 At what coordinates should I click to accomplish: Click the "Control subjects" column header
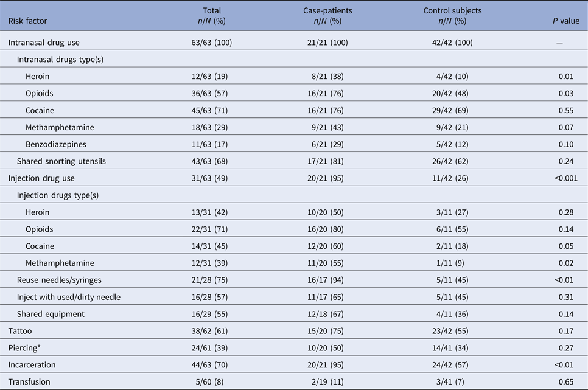[x=452, y=11]
